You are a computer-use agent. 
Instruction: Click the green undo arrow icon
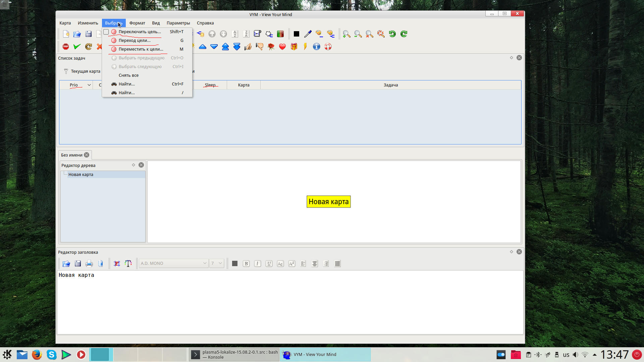[392, 34]
